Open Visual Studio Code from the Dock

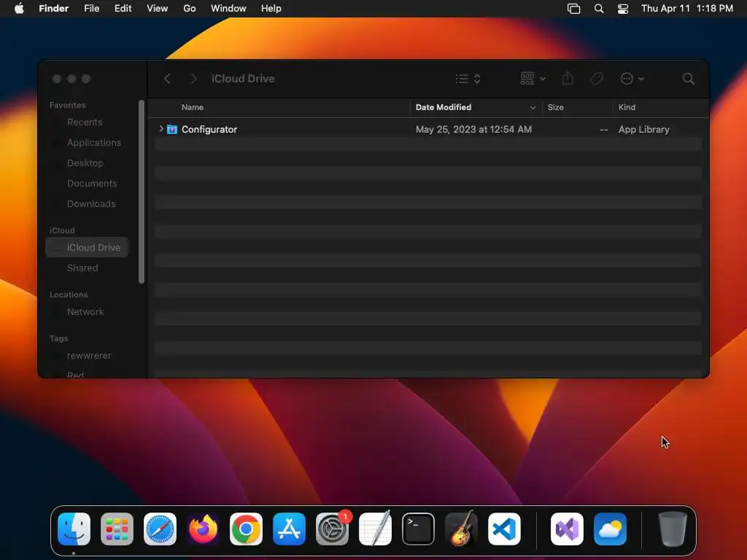(504, 529)
